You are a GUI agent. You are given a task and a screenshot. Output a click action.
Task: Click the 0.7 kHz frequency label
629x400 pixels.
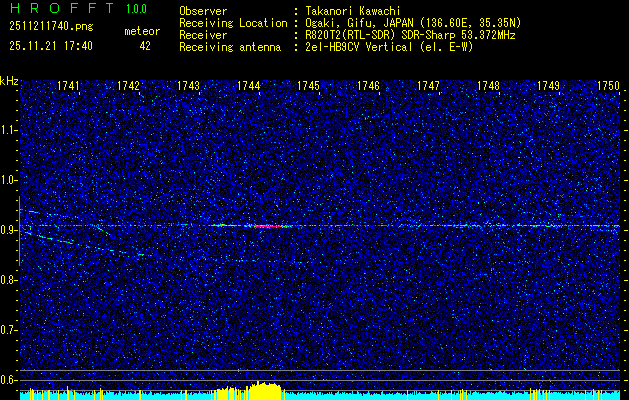[9, 331]
